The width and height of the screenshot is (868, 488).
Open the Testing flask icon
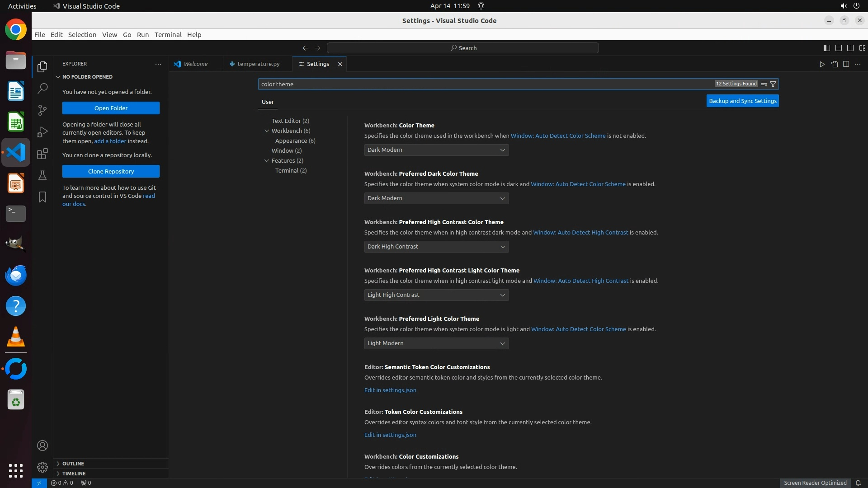[x=42, y=175]
